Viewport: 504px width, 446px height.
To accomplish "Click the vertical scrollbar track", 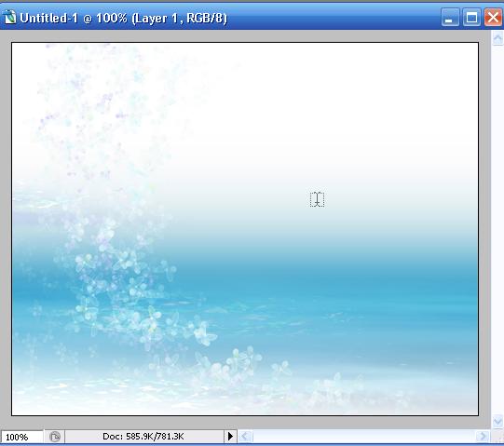I will point(497,230).
